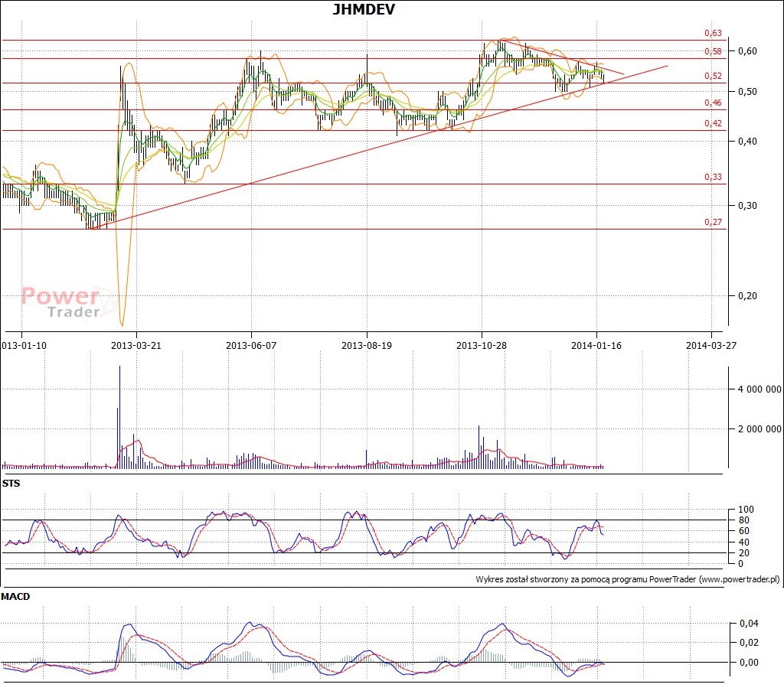Click the 2014-01-16 date label
This screenshot has width=784, height=694.
[596, 345]
